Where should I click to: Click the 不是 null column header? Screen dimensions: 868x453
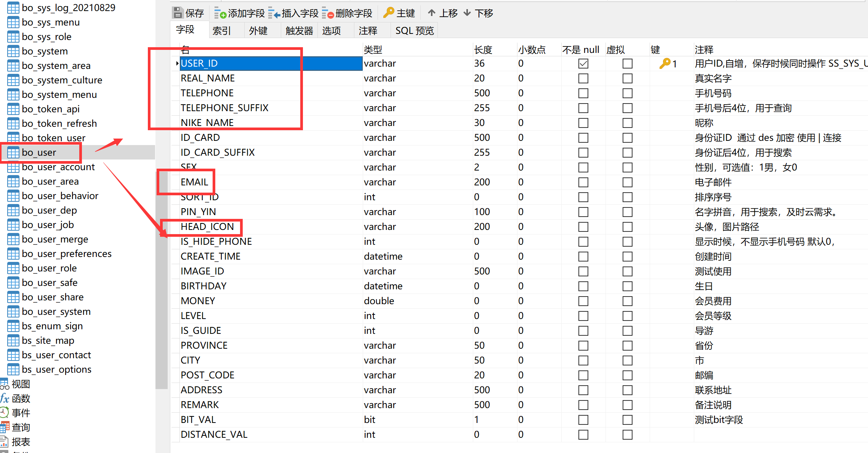[581, 49]
